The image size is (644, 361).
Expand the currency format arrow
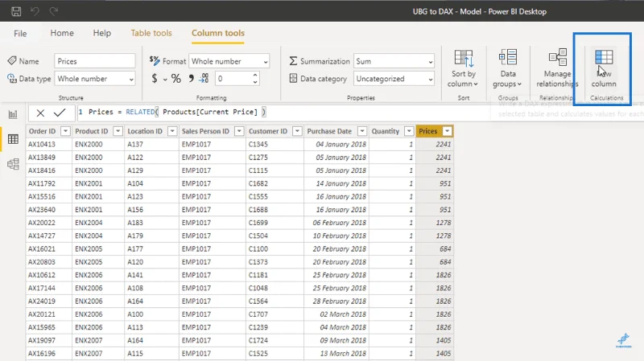tap(165, 79)
